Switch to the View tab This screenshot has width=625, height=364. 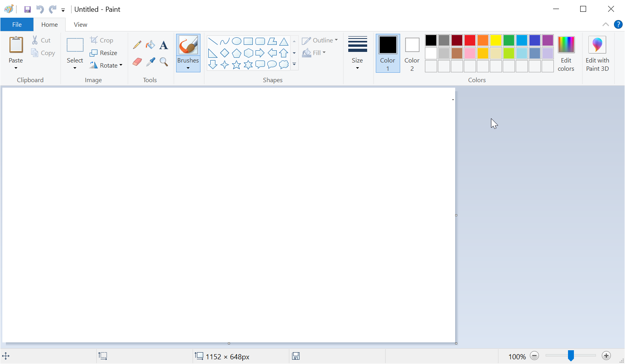click(81, 24)
